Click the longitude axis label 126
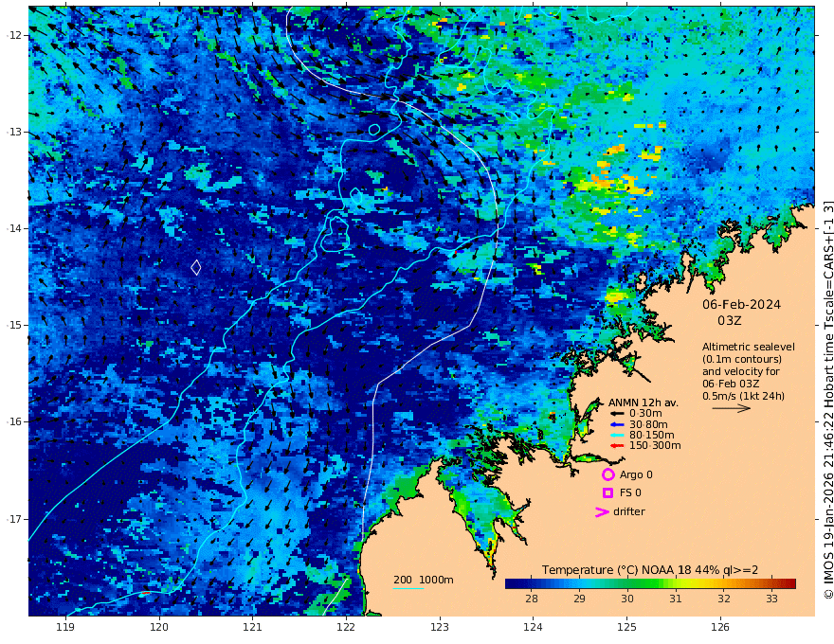834x644 pixels. [x=720, y=628]
